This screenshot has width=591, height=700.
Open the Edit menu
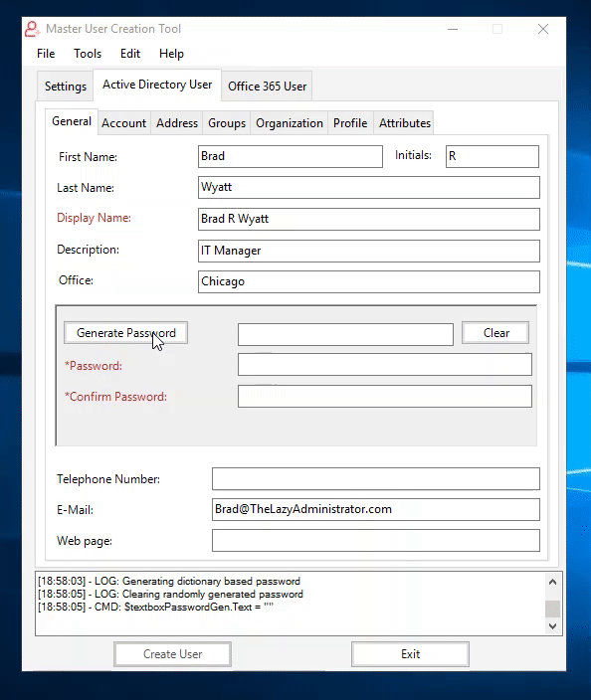pos(130,54)
